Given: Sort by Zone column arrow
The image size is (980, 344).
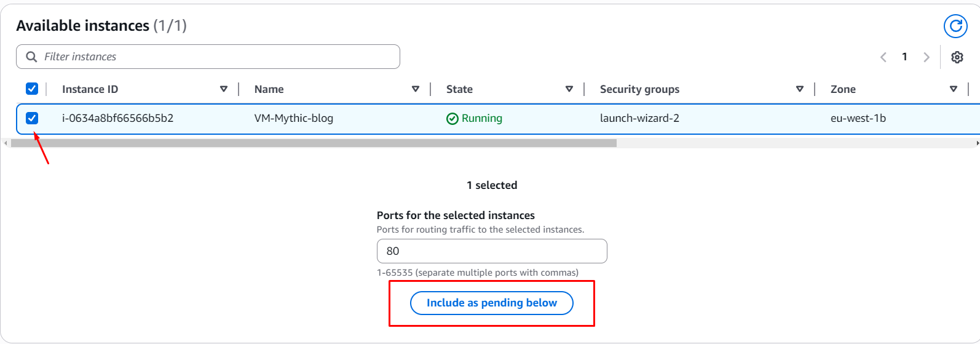Looking at the screenshot, I should [954, 89].
